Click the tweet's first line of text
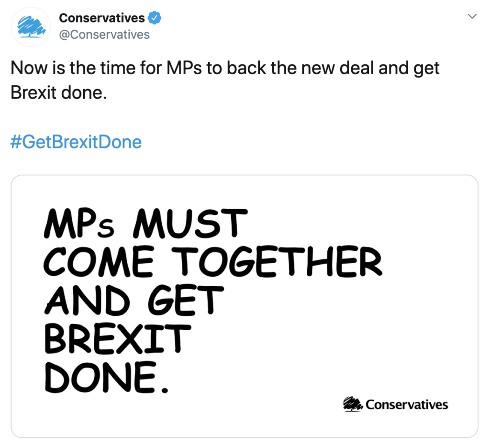 click(x=225, y=68)
